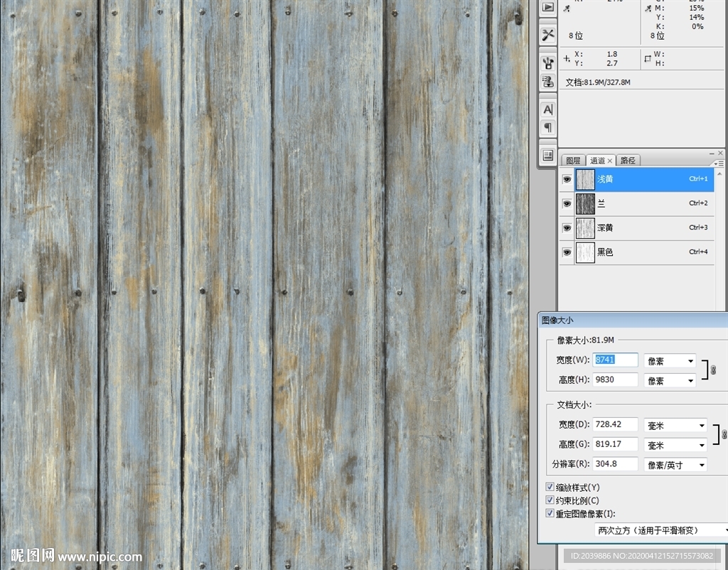Screen dimensions: 728x570
Task: Open the Actions panel play icon
Action: point(548,7)
